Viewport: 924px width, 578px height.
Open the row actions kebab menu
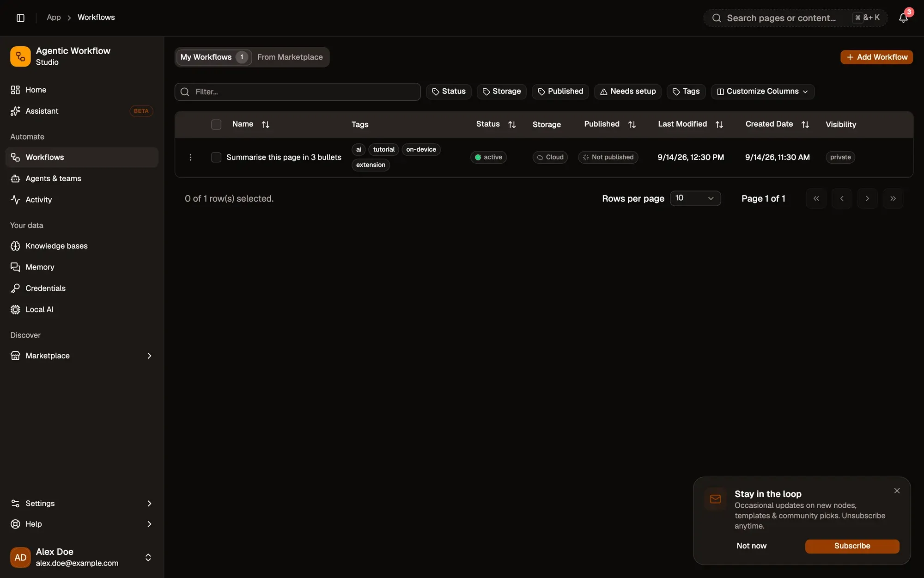click(x=190, y=157)
